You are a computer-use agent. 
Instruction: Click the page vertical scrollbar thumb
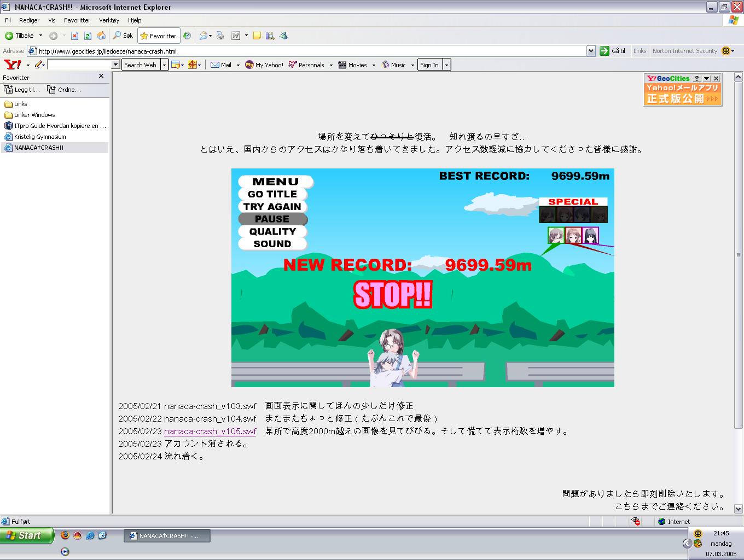click(x=738, y=255)
